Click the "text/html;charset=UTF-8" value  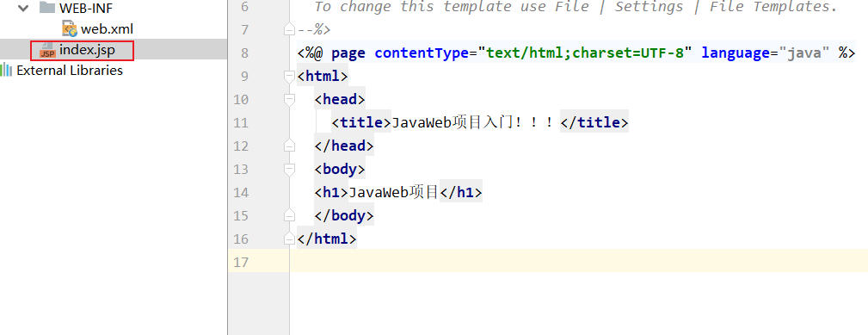coord(585,53)
